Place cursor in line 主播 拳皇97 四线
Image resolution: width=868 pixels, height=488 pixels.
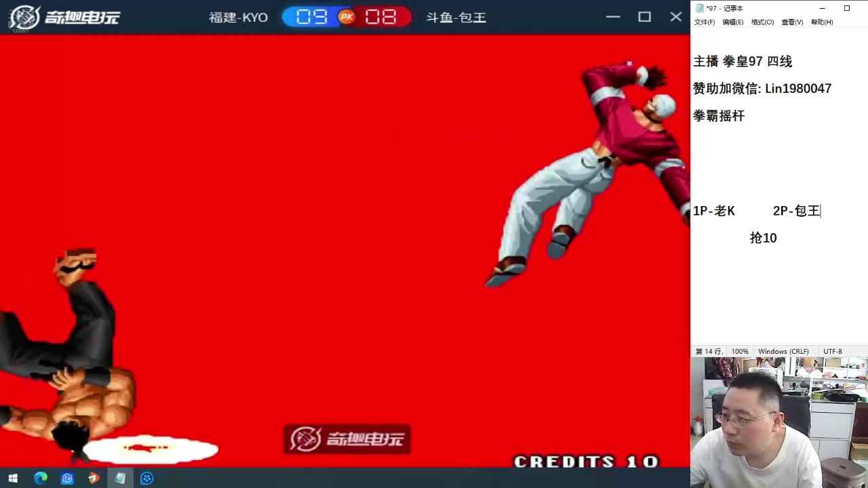(743, 62)
